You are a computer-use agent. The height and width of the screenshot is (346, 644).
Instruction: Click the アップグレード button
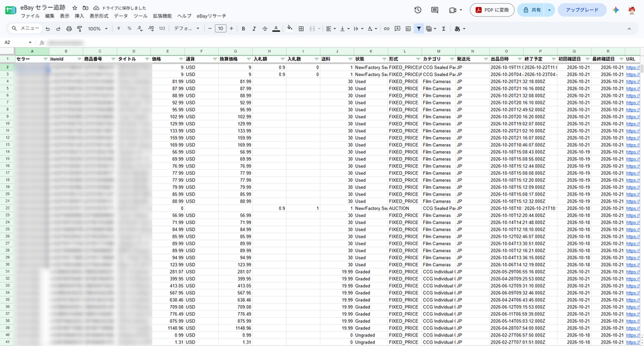point(582,10)
